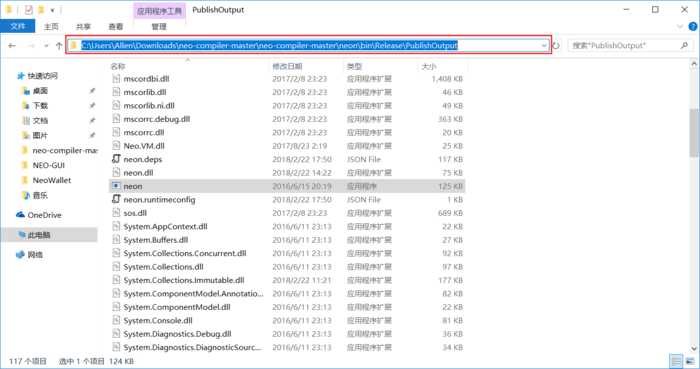Open the 共享 ribbon tab
The width and height of the screenshot is (700, 369).
click(x=83, y=27)
